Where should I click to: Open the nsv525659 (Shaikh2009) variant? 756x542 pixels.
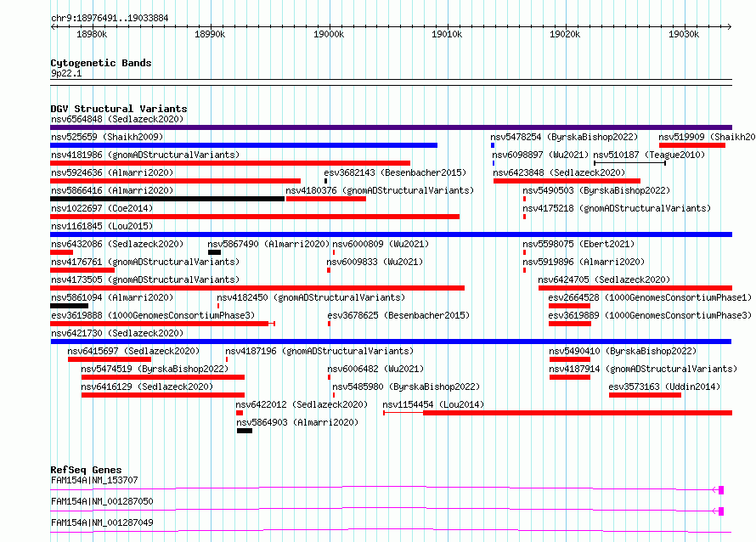coord(107,137)
